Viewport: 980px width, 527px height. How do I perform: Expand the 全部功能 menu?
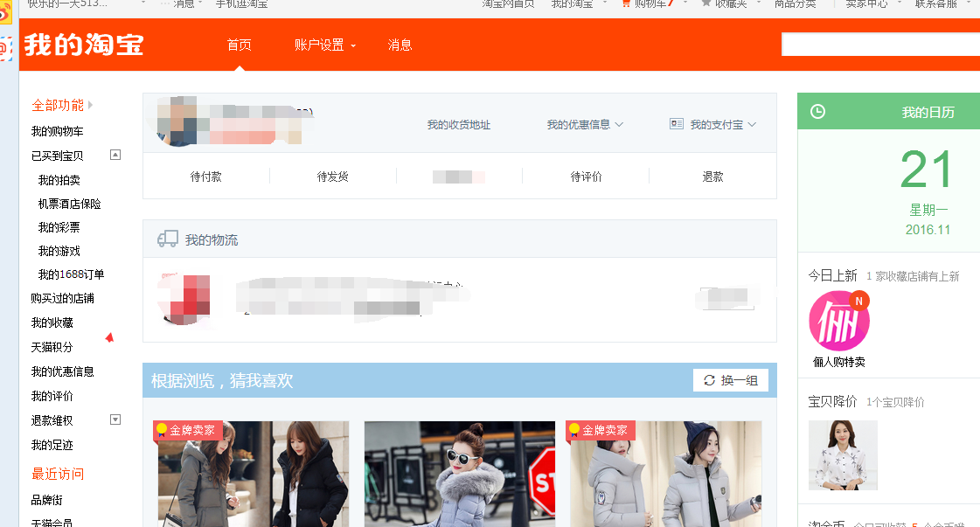point(62,105)
